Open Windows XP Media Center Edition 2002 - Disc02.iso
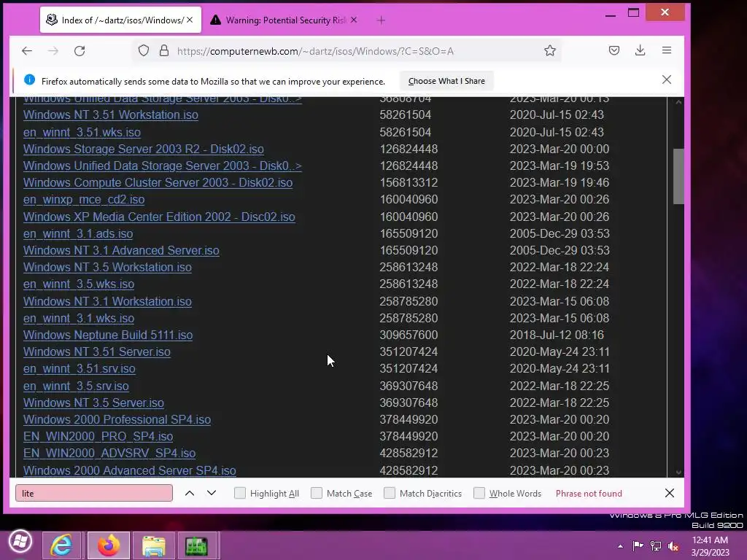This screenshot has width=747, height=560. tap(159, 217)
